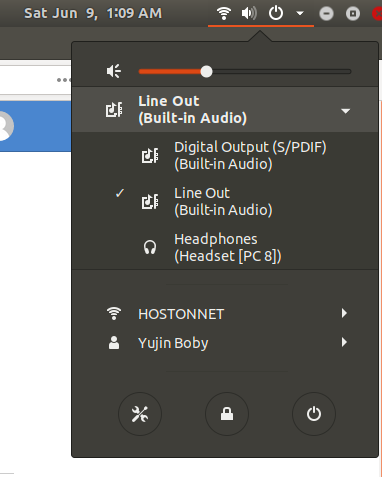Click the sound card icon beside Digital Output

(x=150, y=156)
